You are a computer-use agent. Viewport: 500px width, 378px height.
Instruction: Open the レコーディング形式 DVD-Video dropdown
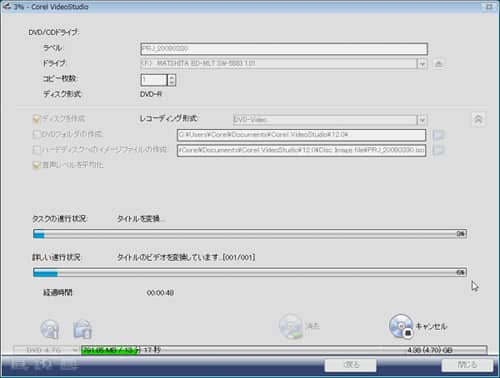pos(422,119)
